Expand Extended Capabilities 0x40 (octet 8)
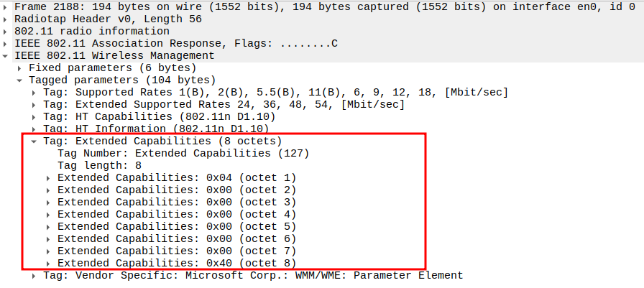This screenshot has height=288, width=644. pos(49,263)
